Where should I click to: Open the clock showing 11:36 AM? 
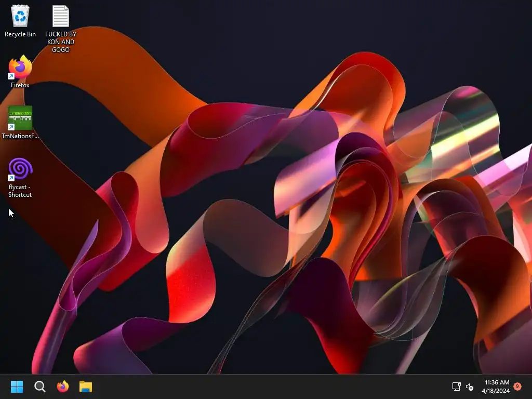coord(496,387)
